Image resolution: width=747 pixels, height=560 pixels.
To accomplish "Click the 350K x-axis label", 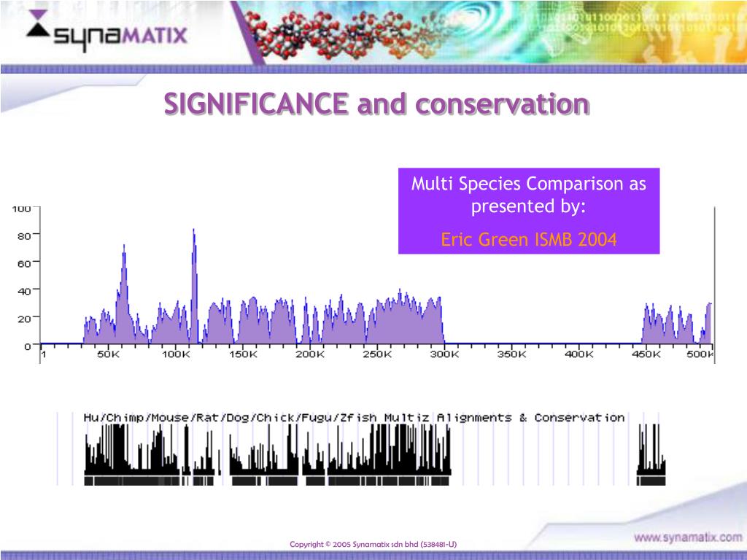I will click(511, 354).
